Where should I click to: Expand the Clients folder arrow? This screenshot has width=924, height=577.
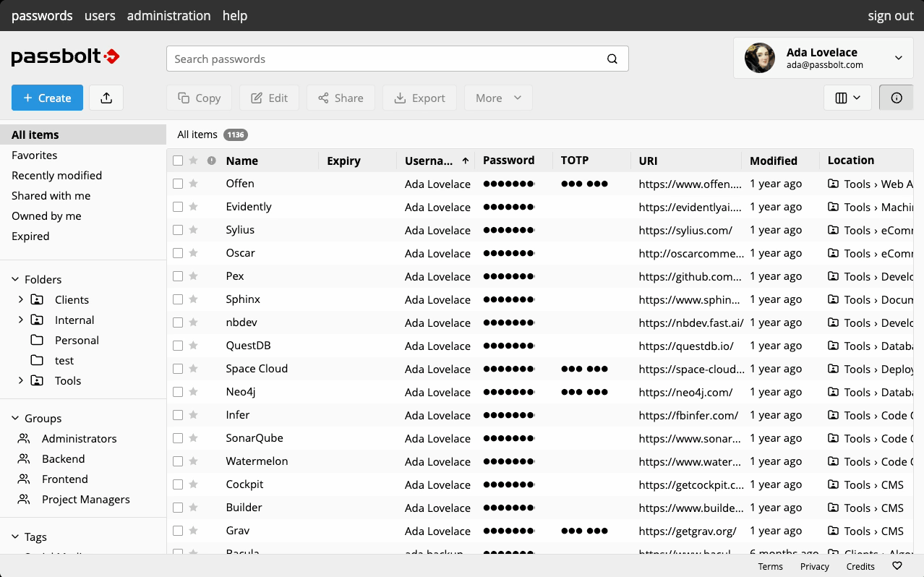point(21,299)
